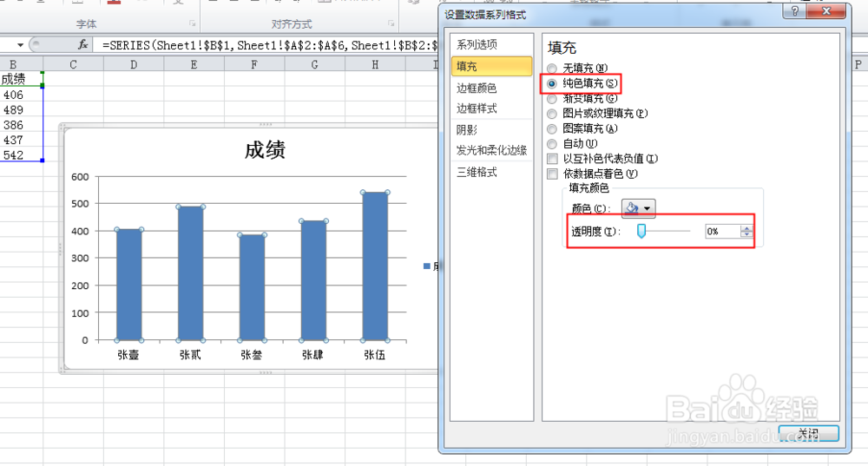
Task: Open the 边框颜色 section
Action: click(491, 88)
